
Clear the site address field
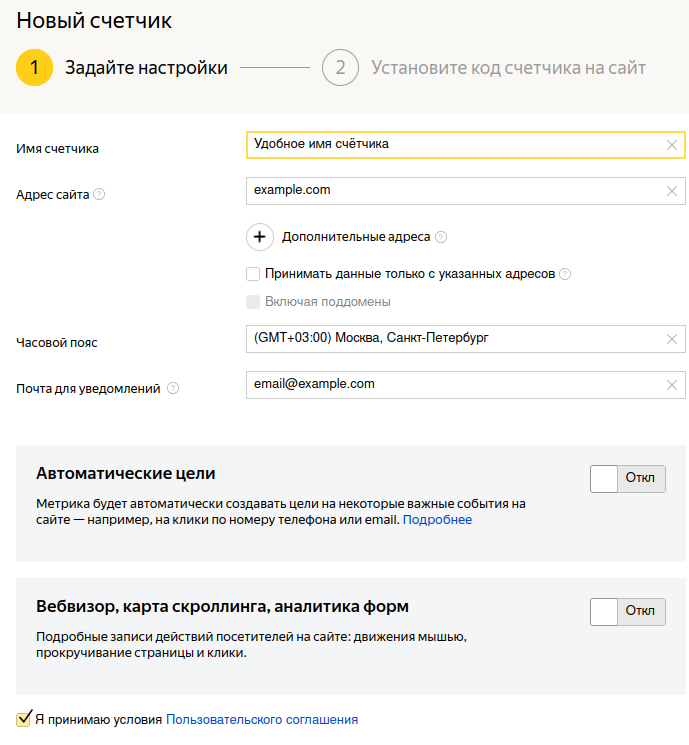point(672,191)
